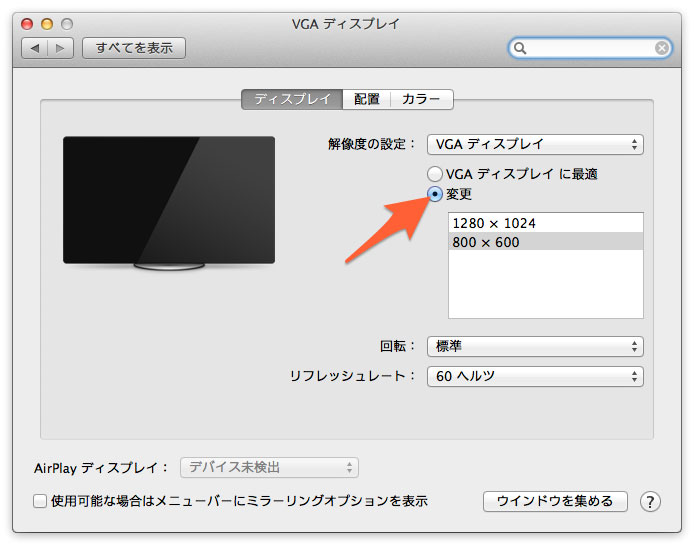Select VGA ディスプレイ に最適 radio button

[435, 174]
